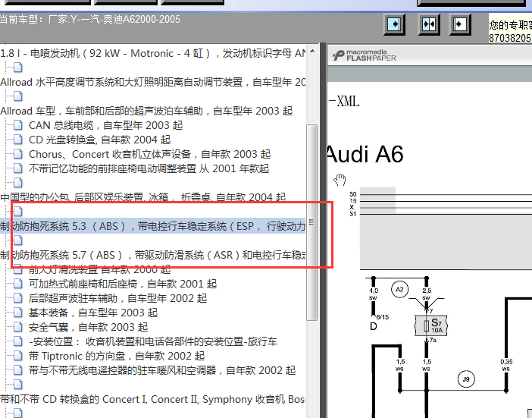Click the center split panels button
Screen dimensions: 532x418
pyautogui.click(x=429, y=24)
